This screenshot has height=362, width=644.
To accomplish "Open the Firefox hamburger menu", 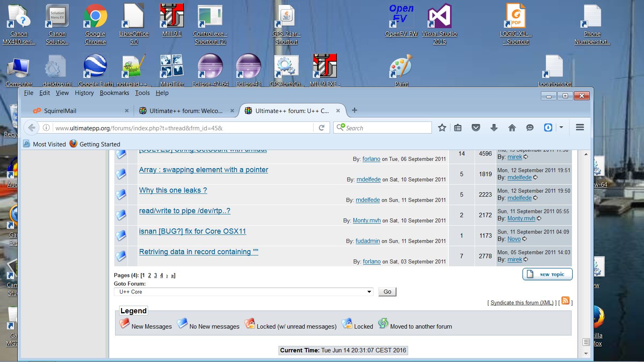I will (x=580, y=128).
